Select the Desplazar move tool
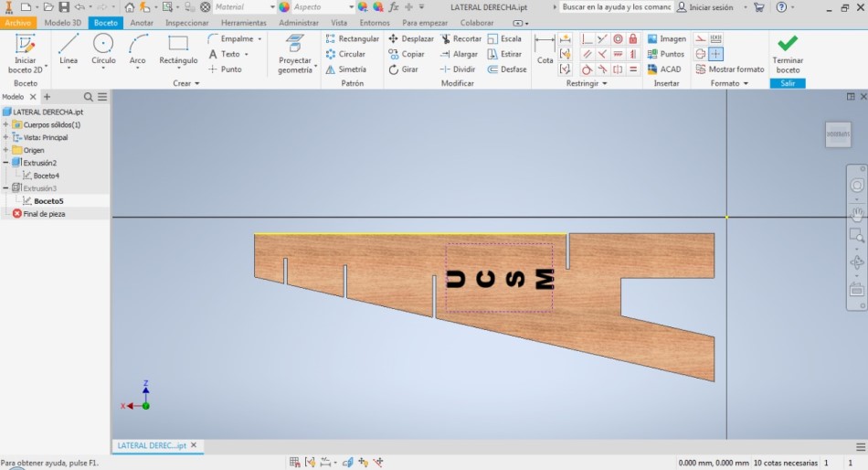868x470 pixels. [411, 38]
